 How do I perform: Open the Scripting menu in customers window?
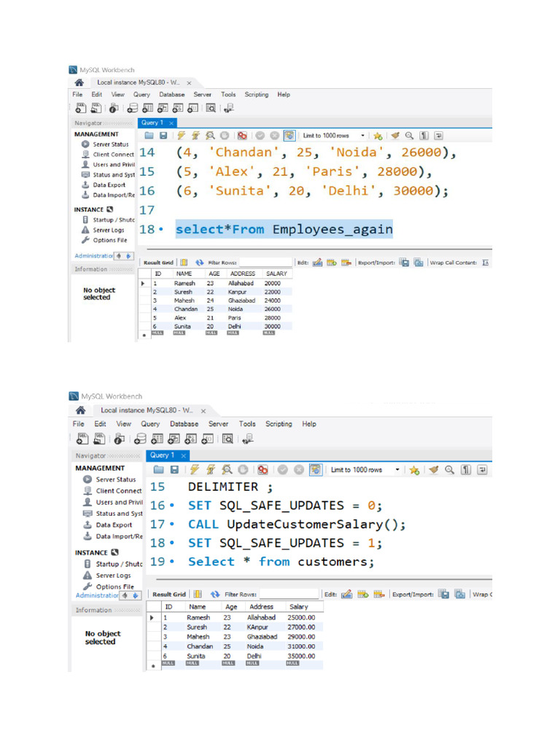click(x=279, y=424)
